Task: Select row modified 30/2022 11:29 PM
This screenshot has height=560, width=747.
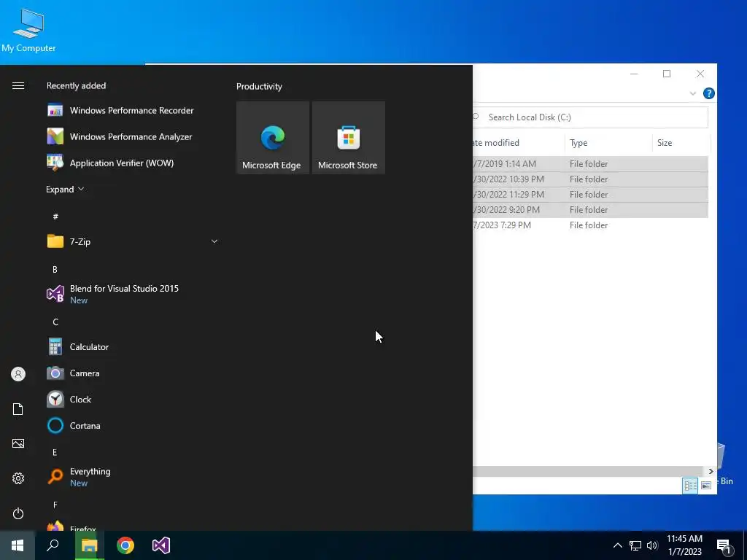Action: [x=590, y=194]
